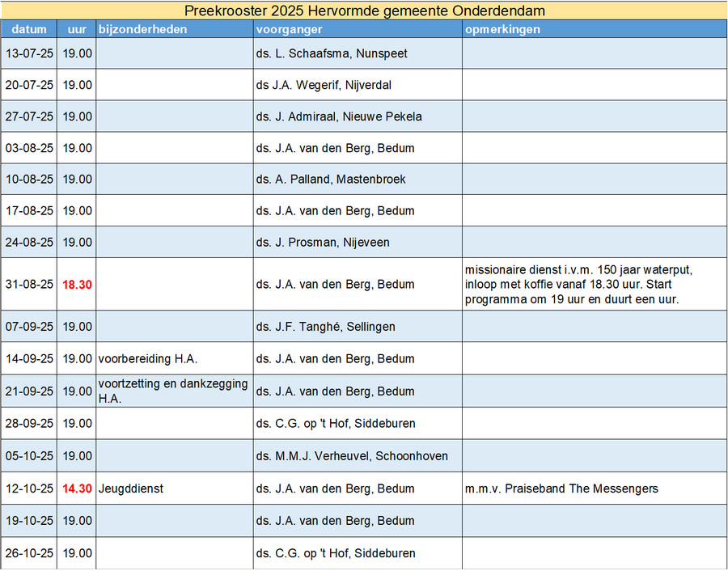
Task: Click date cell 24-08-25
Action: [x=29, y=243]
